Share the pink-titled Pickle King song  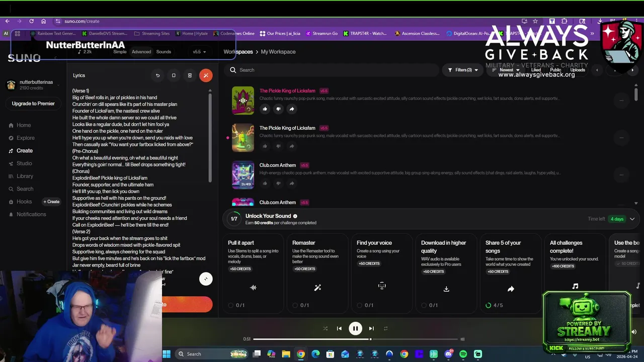[292, 109]
